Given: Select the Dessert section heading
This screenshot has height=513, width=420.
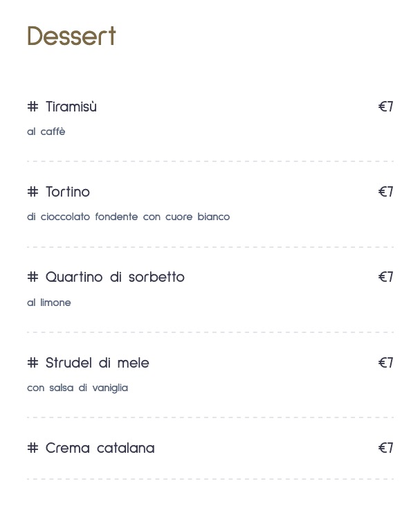Looking at the screenshot, I should [72, 36].
